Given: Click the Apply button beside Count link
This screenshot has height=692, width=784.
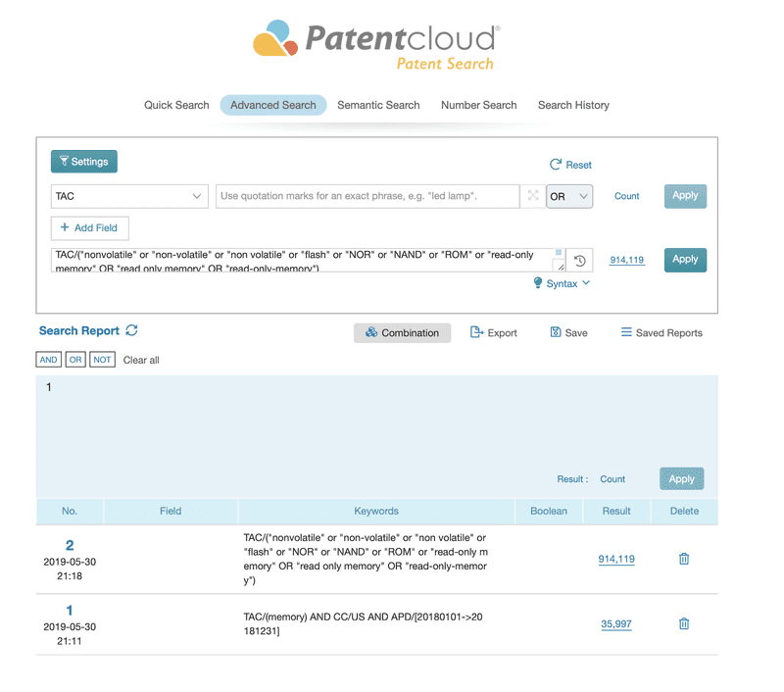Looking at the screenshot, I should click(x=685, y=196).
